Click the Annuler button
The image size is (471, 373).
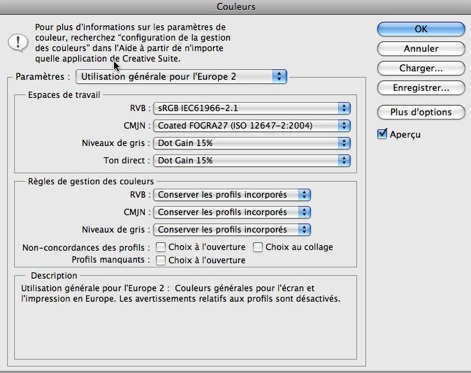(x=421, y=49)
